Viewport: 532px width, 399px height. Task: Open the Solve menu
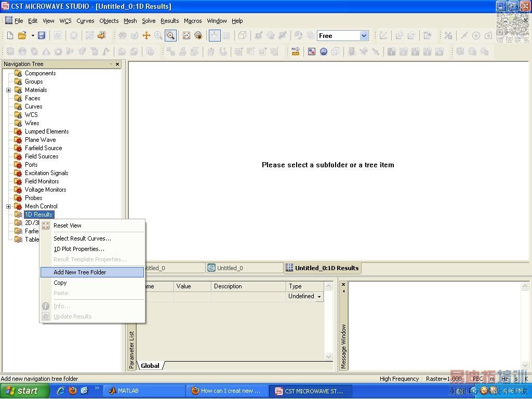click(x=149, y=21)
